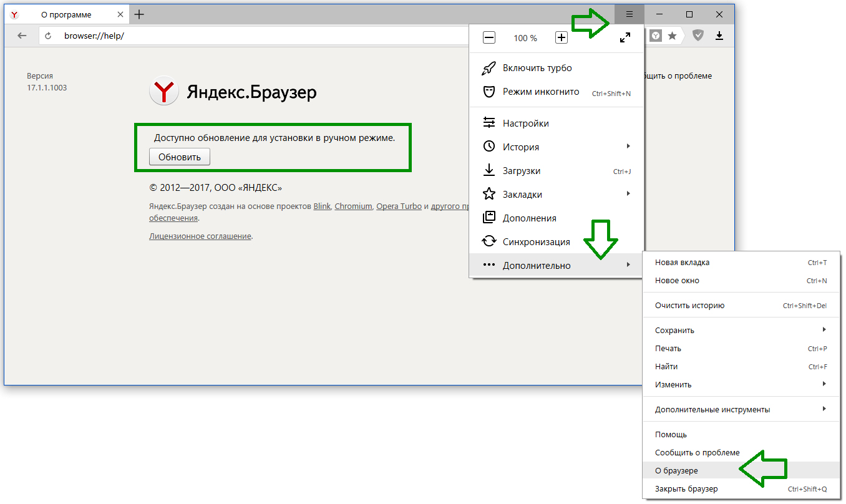Image resolution: width=846 pixels, height=504 pixels.
Task: Open a new tab with plus icon
Action: tap(139, 14)
